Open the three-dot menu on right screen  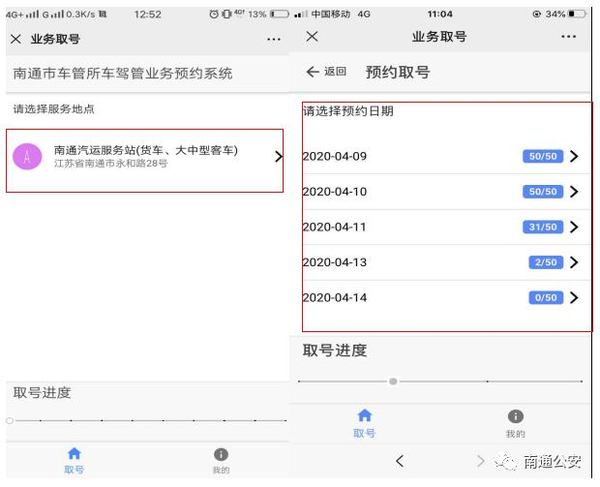click(x=568, y=36)
